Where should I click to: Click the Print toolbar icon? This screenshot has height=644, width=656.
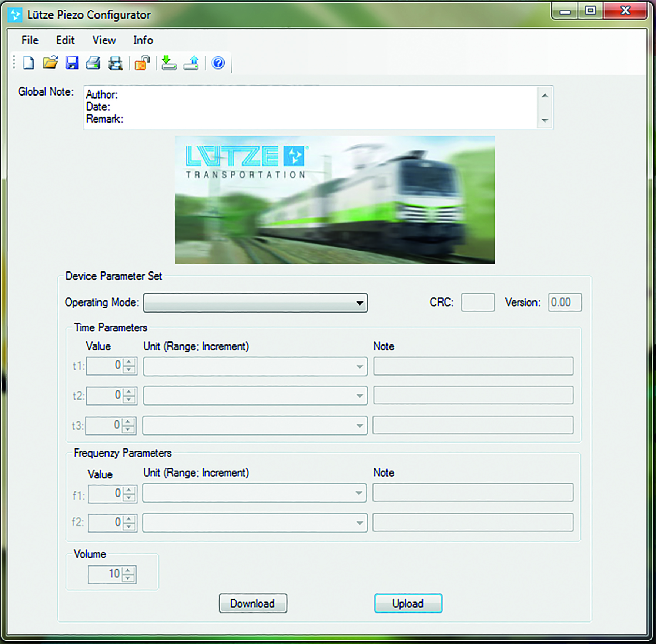click(x=93, y=63)
